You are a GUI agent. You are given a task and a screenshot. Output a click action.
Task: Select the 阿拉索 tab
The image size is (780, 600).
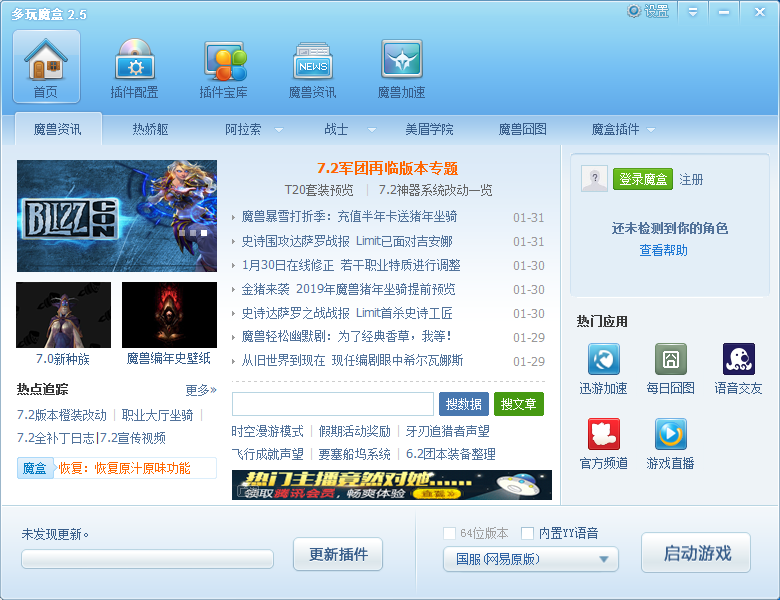(243, 129)
